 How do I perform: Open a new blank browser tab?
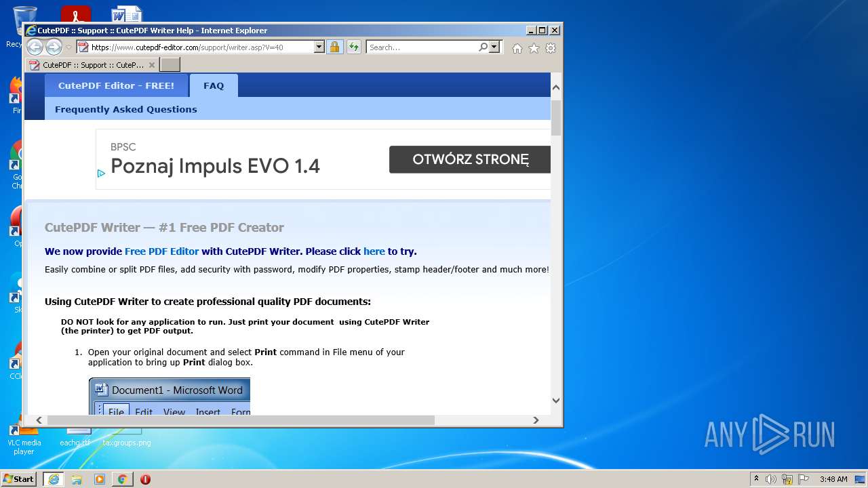coord(170,65)
